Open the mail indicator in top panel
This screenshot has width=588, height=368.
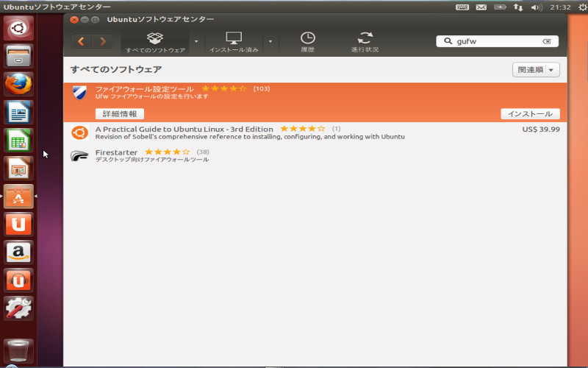[x=481, y=7]
